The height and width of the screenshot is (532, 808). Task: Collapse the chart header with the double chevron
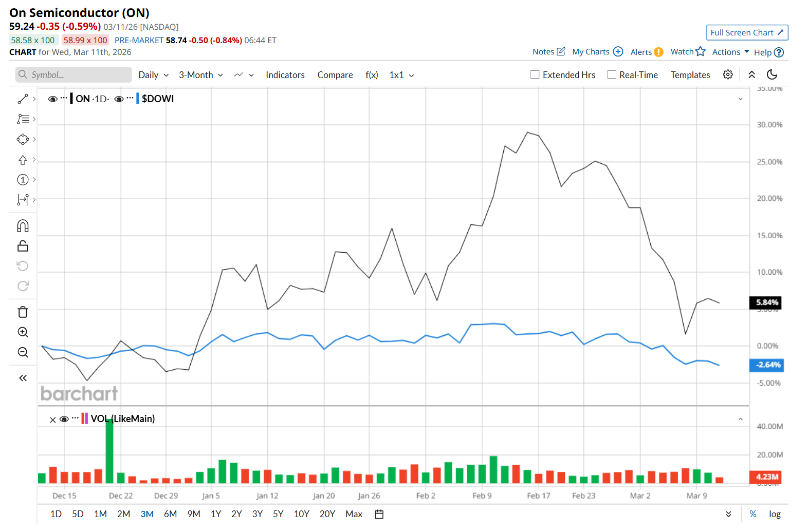(x=751, y=74)
